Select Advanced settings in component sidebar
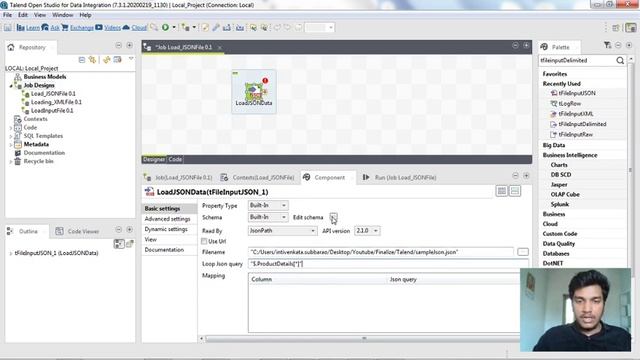Viewport: 640px width, 360px height. (x=167, y=219)
